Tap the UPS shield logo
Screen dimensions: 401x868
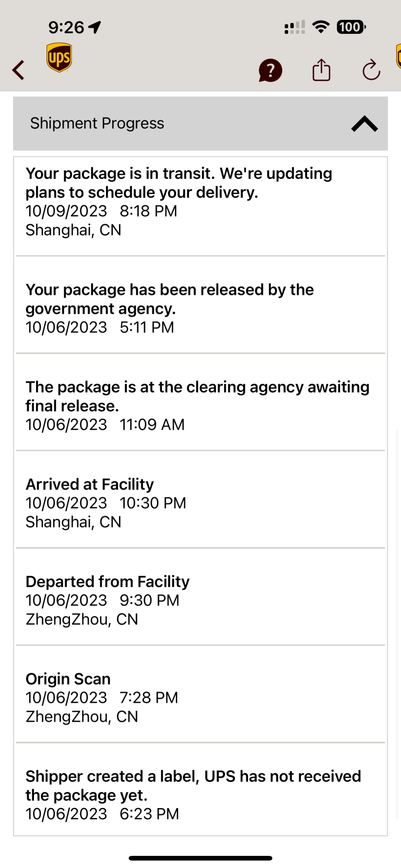(x=59, y=57)
